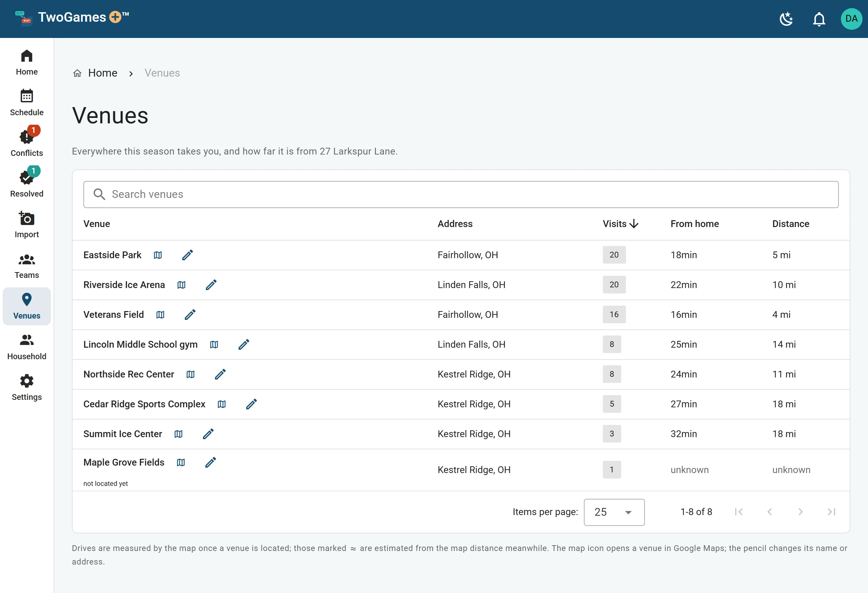Screen dimensions: 868x593
Task: Open Lincoln Middle School gym map
Action: 214,345
